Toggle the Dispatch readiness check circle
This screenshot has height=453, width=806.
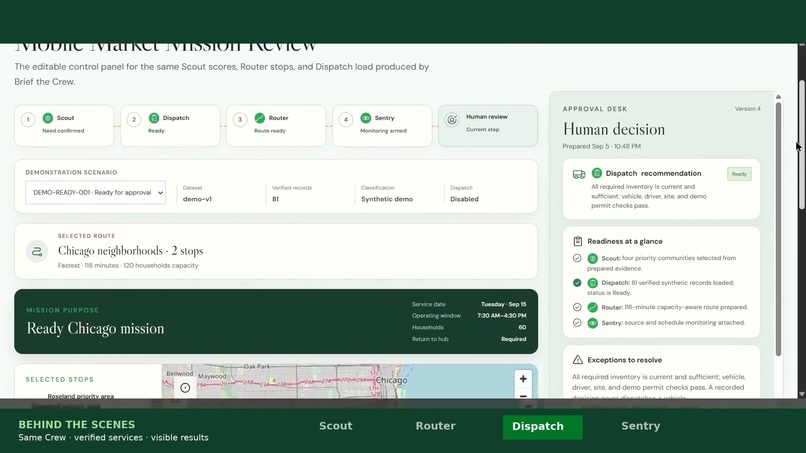[x=577, y=283]
